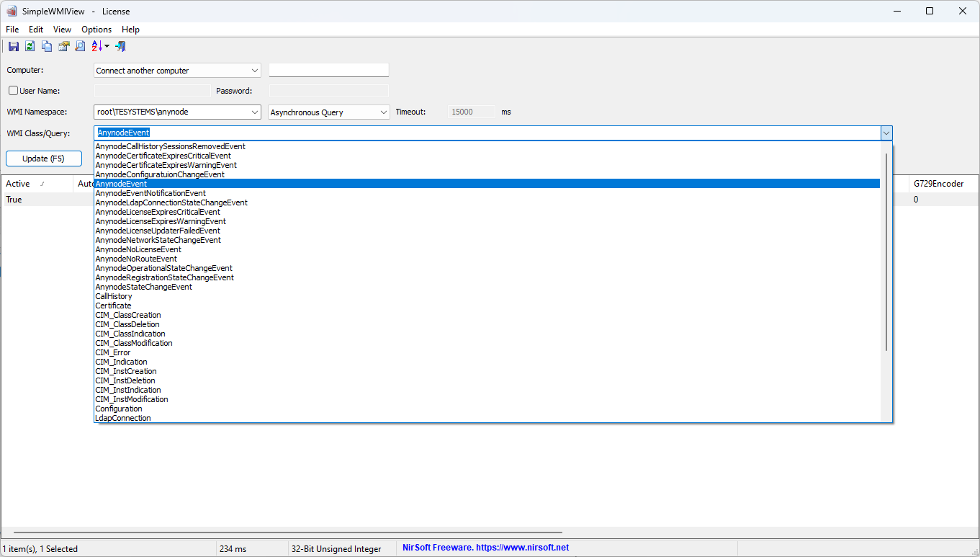The height and width of the screenshot is (557, 980).
Task: Click the HTML Report magnifier icon
Action: pyautogui.click(x=79, y=45)
